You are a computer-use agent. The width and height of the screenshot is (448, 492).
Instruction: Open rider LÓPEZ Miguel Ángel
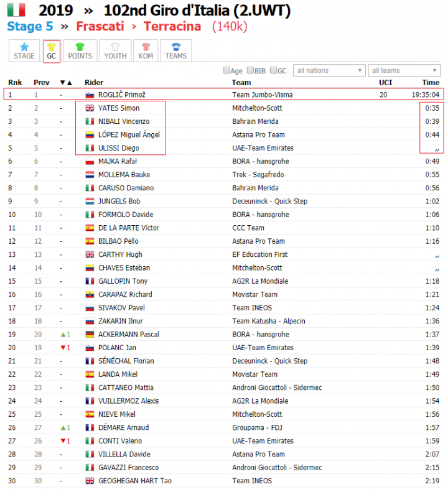[x=129, y=134]
